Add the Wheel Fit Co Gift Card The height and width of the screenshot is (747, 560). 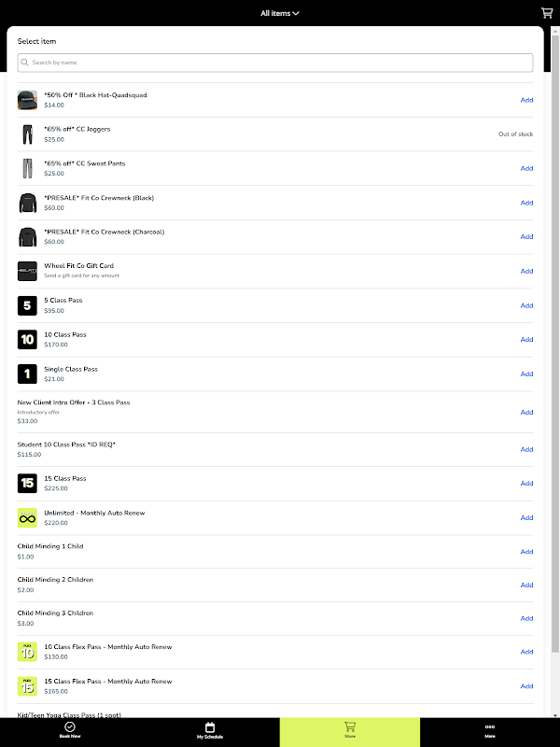click(x=526, y=271)
